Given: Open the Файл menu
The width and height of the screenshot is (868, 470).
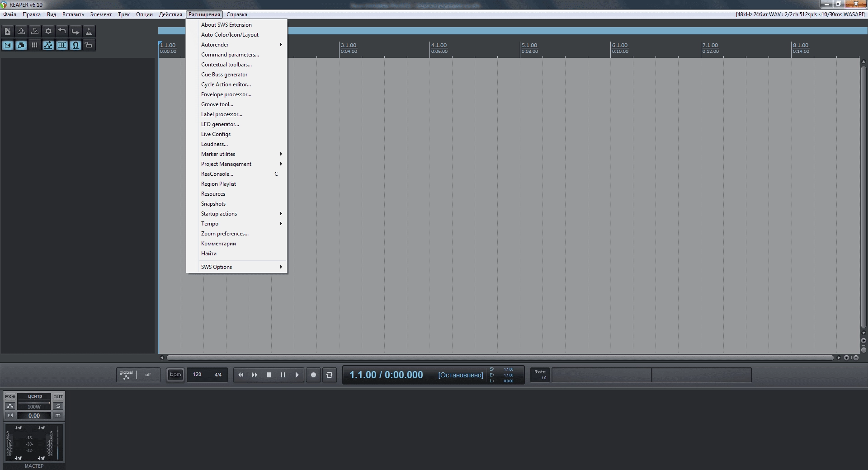Looking at the screenshot, I should pos(9,14).
